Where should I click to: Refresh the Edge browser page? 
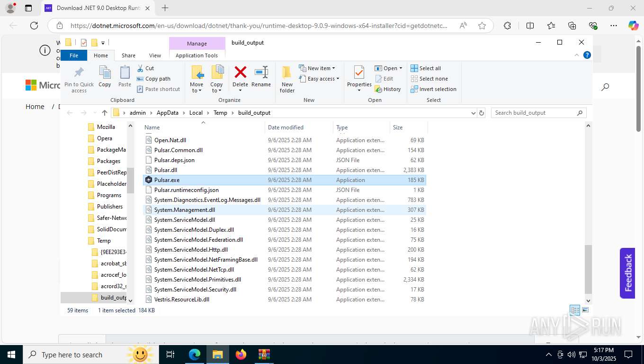[34, 26]
